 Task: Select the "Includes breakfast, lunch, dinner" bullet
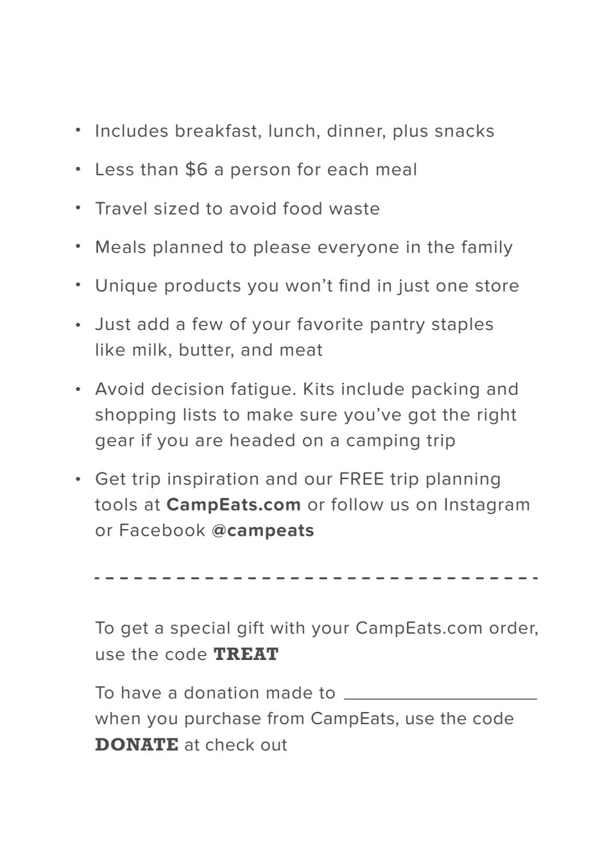295,131
